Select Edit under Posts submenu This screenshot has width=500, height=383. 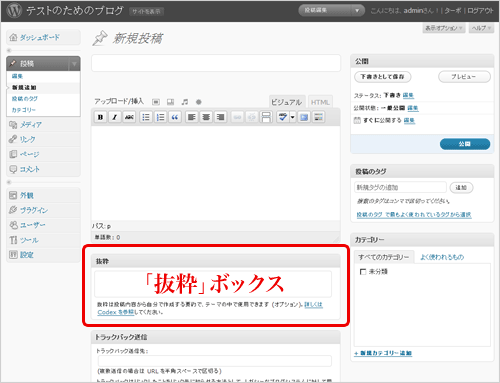[17, 76]
